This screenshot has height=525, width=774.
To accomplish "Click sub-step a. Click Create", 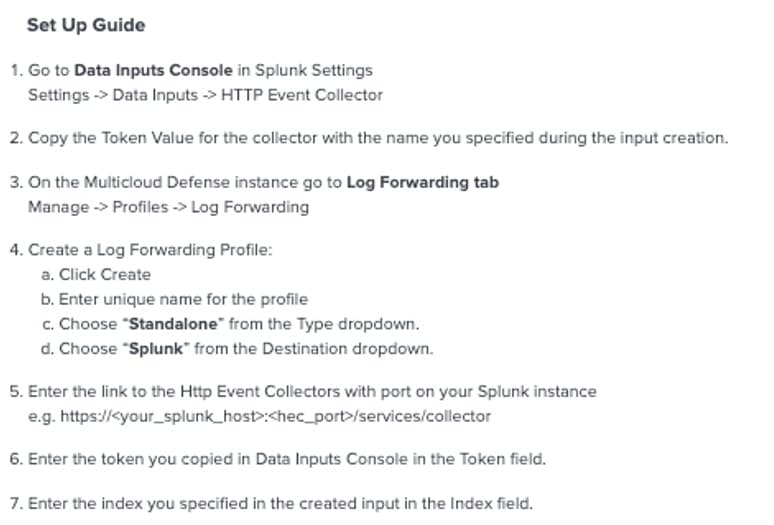I will click(105, 274).
